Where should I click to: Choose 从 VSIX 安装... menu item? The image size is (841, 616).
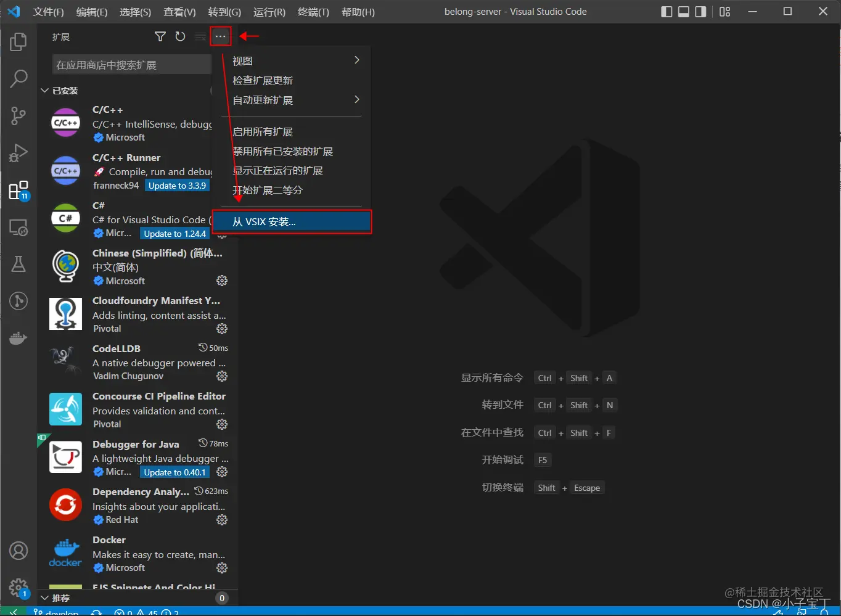click(292, 222)
